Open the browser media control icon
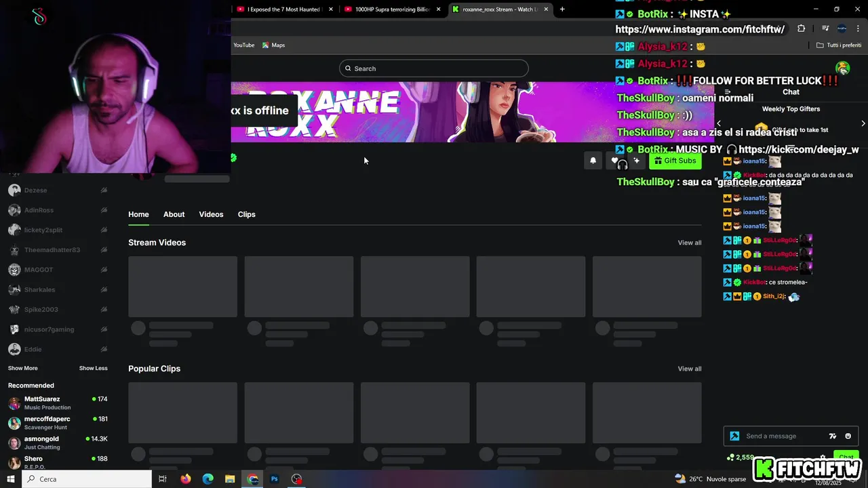 [825, 28]
